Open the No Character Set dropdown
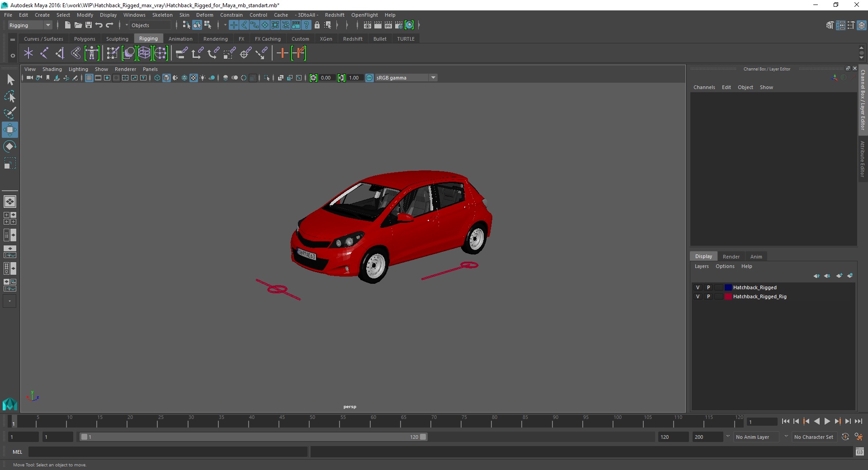 pyautogui.click(x=815, y=437)
